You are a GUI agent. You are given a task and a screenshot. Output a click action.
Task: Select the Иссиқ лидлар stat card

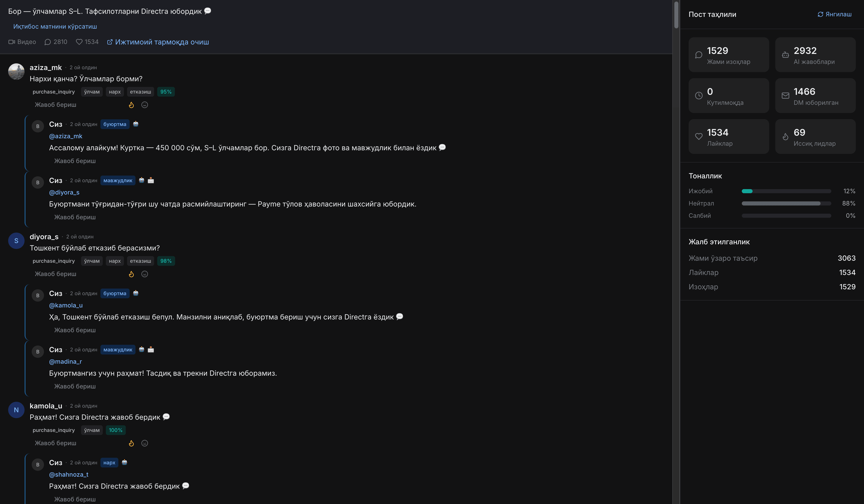coord(815,136)
